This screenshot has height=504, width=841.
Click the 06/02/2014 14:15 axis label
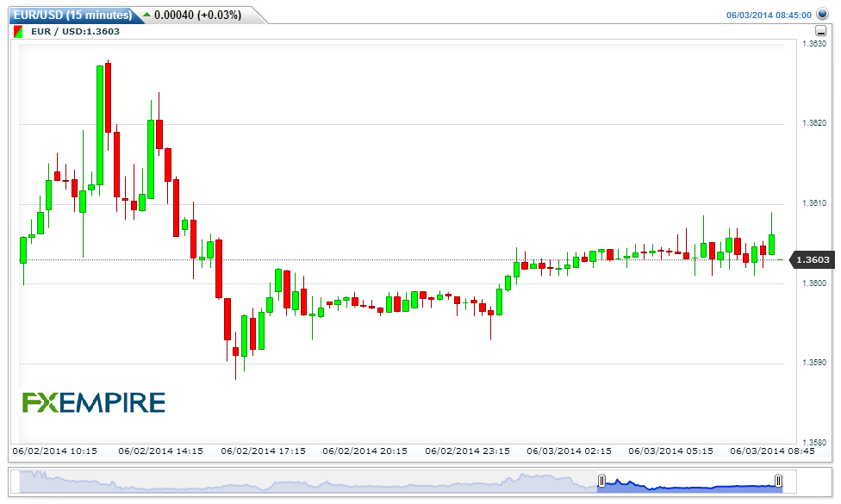pyautogui.click(x=161, y=451)
